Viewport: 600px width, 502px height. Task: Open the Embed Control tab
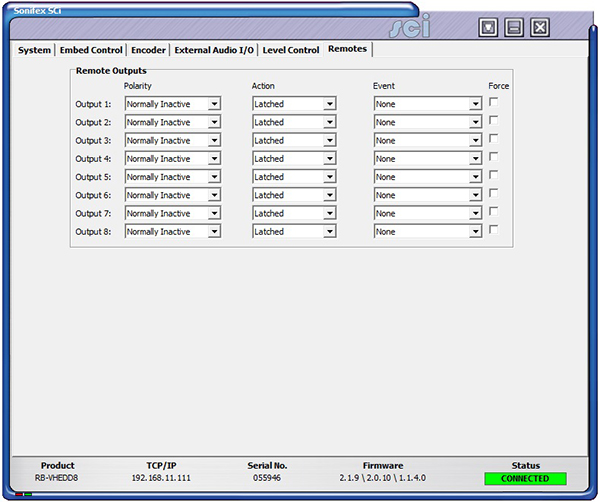[91, 50]
